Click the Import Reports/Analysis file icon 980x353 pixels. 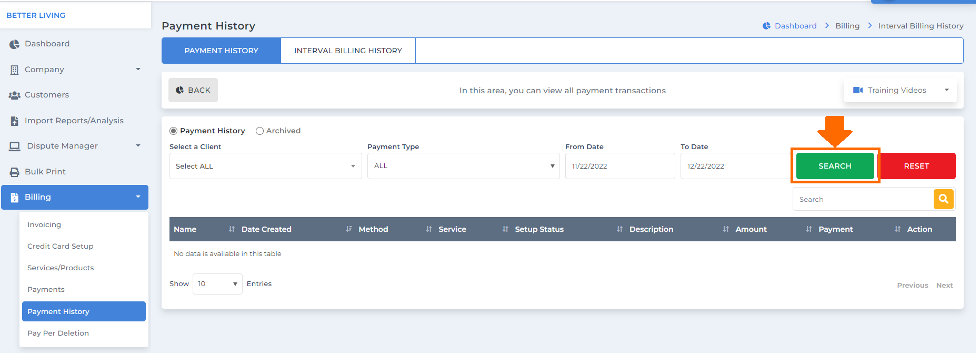coord(15,121)
